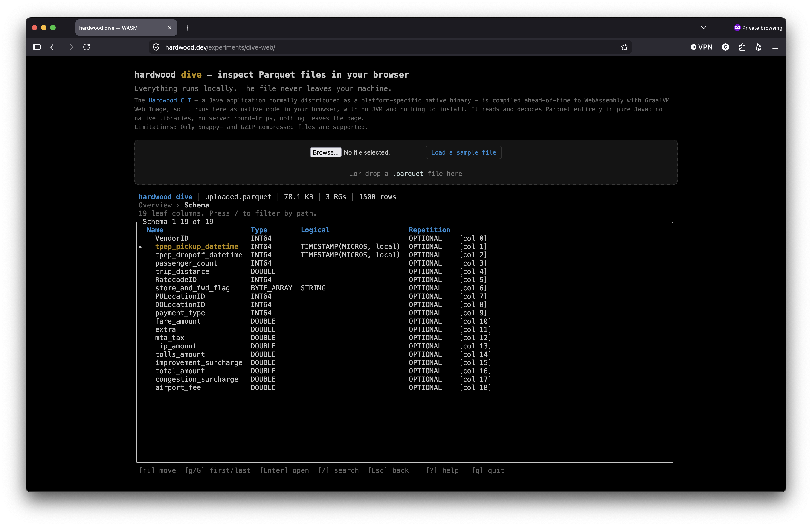Select the trip_distance row
The height and width of the screenshot is (526, 812).
(x=404, y=271)
